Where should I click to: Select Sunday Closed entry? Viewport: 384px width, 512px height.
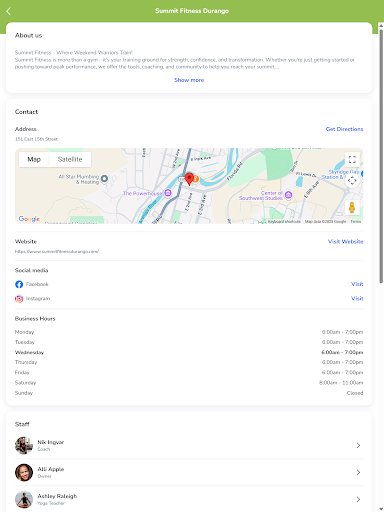click(x=355, y=393)
